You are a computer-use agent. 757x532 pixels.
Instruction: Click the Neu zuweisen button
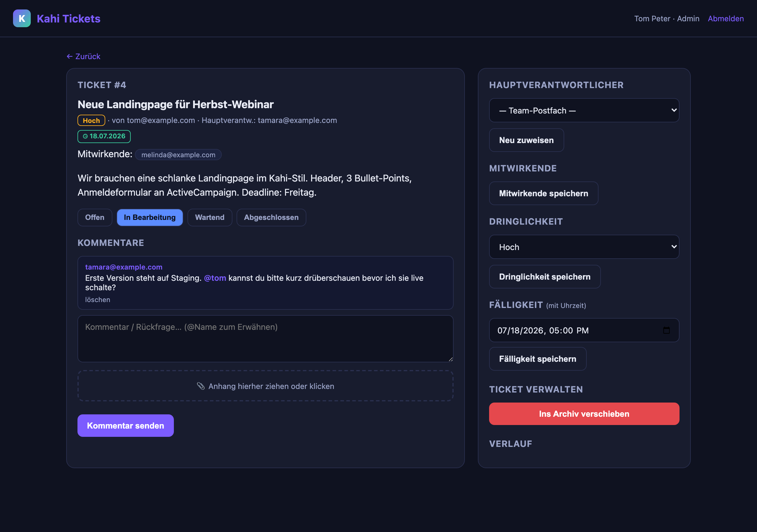(x=526, y=140)
